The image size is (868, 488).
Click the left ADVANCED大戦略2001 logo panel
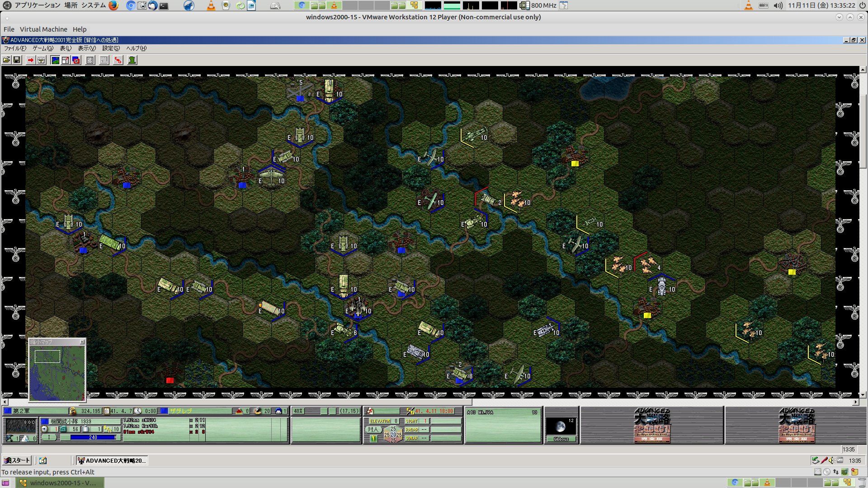click(652, 425)
